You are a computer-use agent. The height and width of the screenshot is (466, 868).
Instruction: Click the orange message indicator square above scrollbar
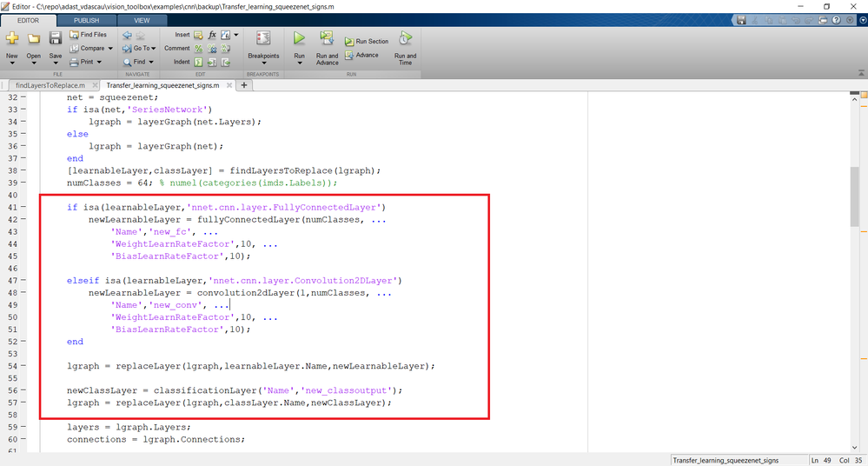pos(864,96)
